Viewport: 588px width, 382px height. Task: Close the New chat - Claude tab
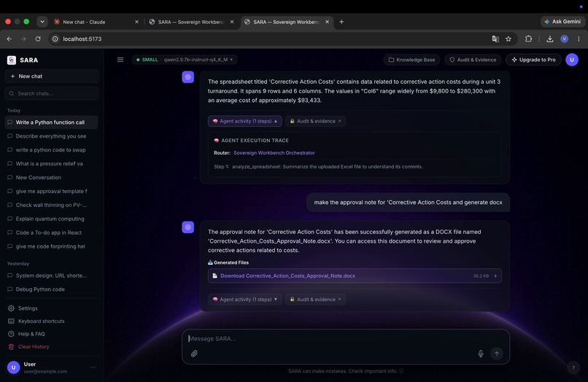click(x=136, y=22)
